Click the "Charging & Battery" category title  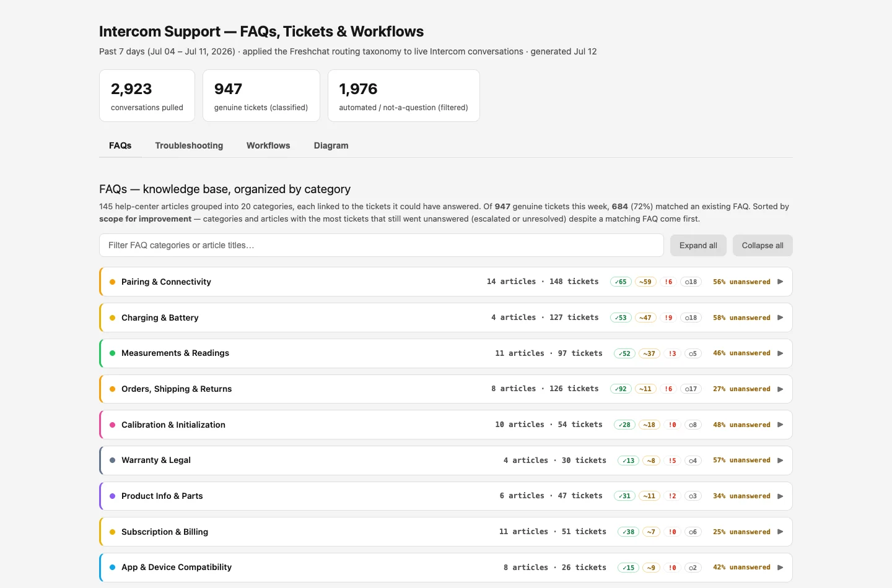(160, 318)
